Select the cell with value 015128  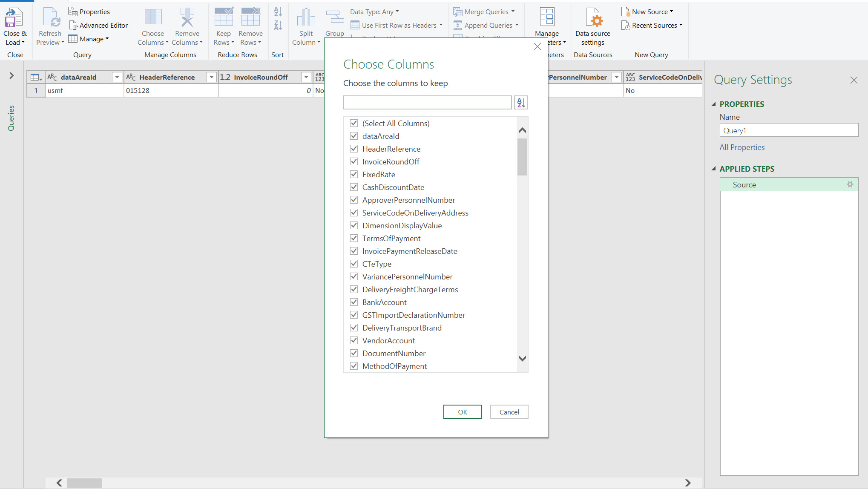(x=171, y=90)
